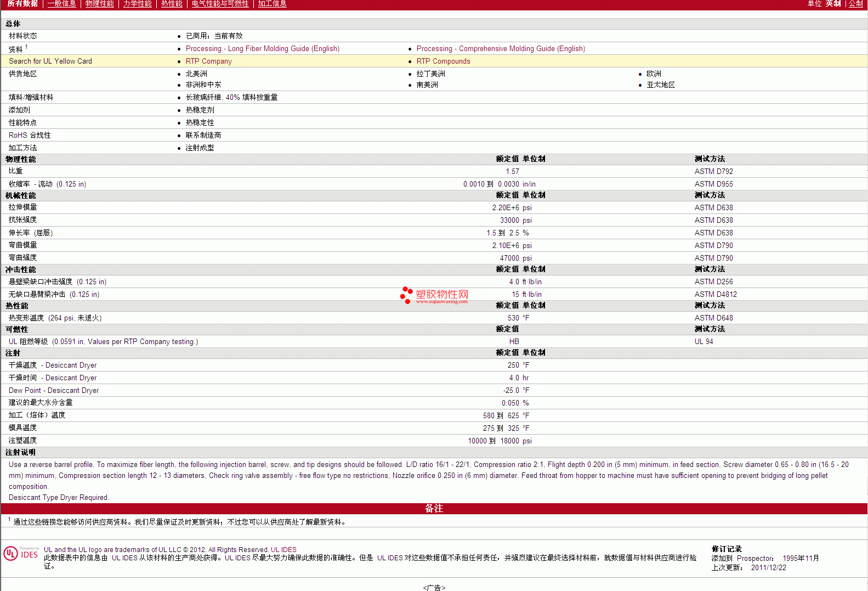Viewport: 868px width, 591px height.
Task: Open the 一般信息 tab
Action: pyautogui.click(x=62, y=4)
